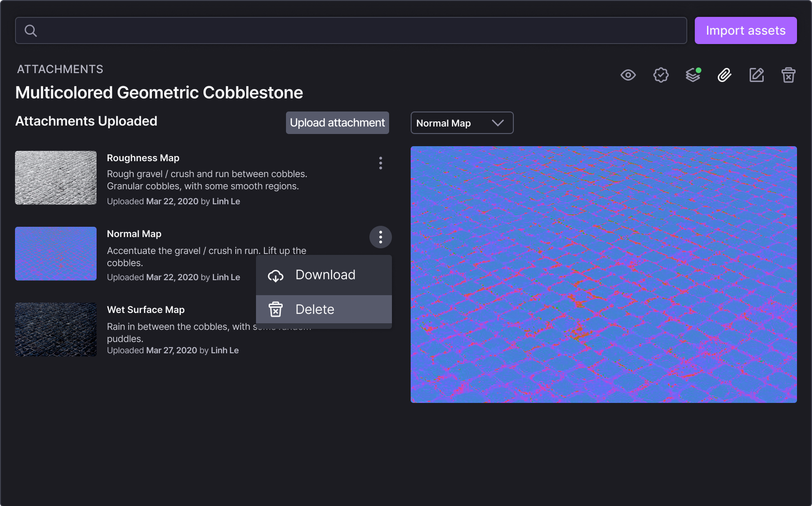812x506 pixels.
Task: Click the Attachments Uploaded heading
Action: [x=86, y=121]
